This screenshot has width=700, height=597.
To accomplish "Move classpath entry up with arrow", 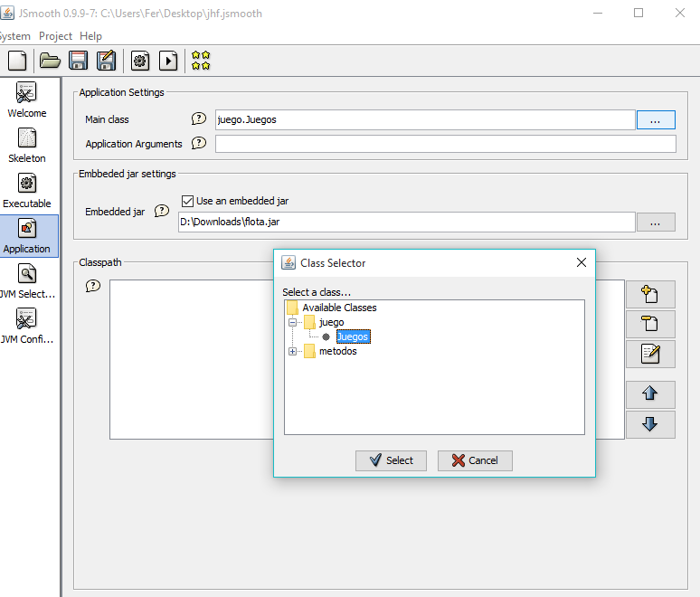I will (x=649, y=393).
